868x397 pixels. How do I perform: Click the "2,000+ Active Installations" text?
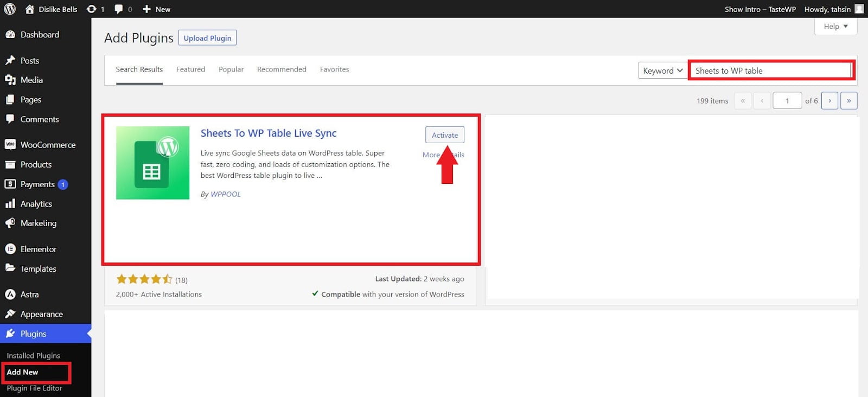tap(159, 294)
